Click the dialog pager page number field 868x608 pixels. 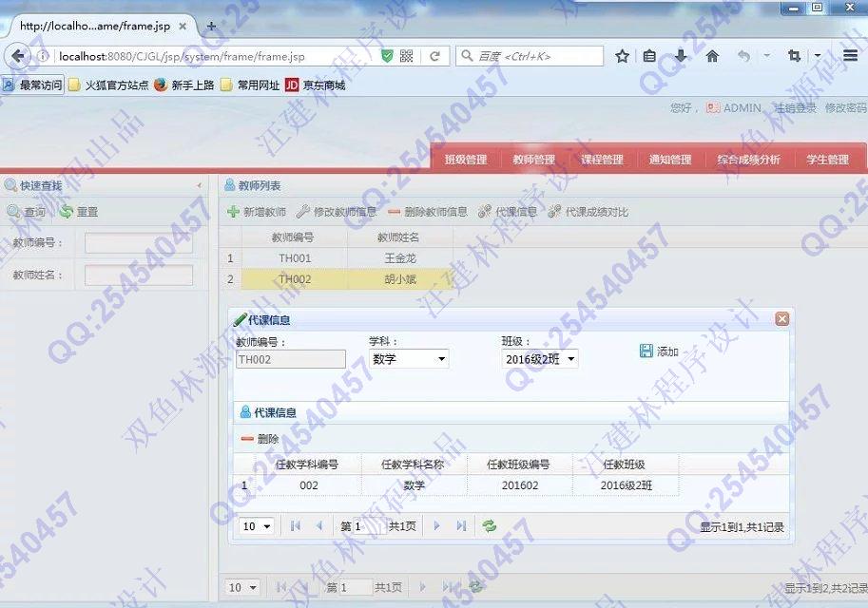(x=368, y=526)
